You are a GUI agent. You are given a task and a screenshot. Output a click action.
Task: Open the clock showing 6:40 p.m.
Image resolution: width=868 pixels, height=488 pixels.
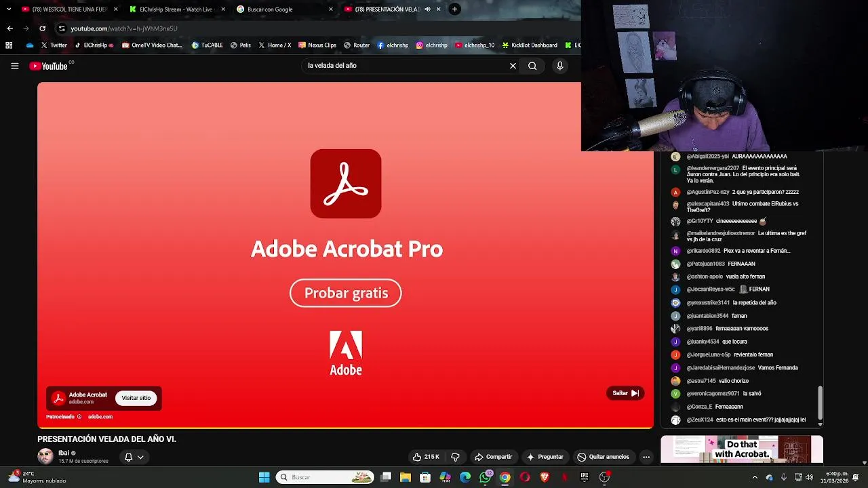coord(835,477)
